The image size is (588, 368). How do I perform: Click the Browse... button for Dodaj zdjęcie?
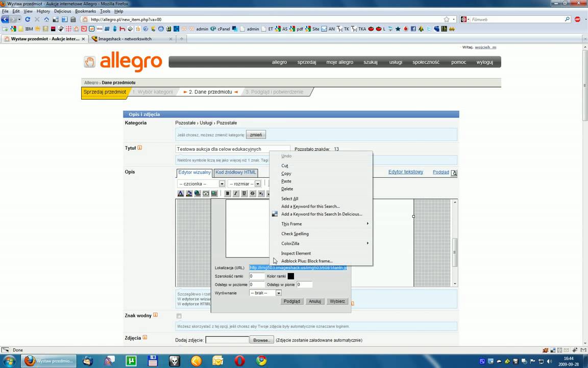tap(261, 340)
